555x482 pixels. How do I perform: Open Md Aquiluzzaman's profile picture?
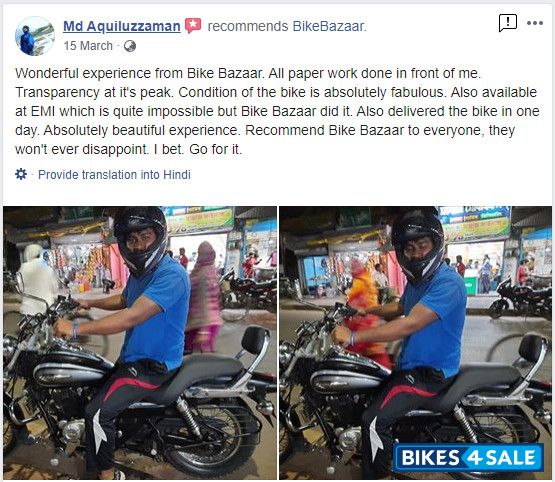tap(35, 36)
